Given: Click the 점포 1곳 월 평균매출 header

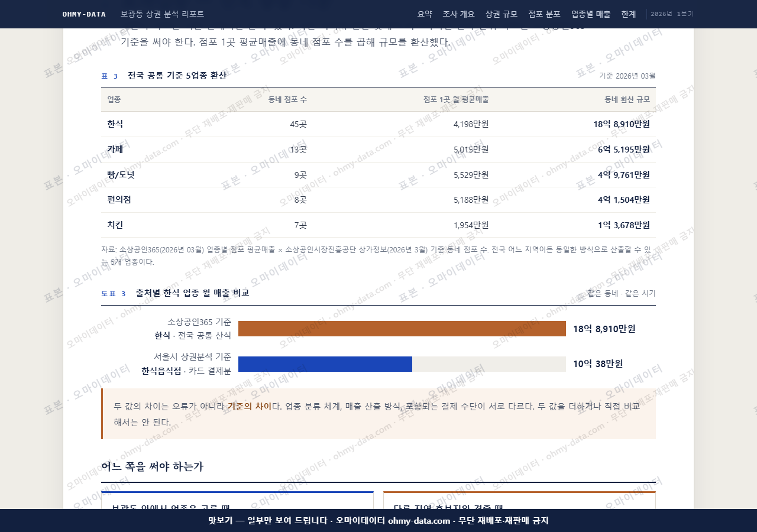Looking at the screenshot, I should click(456, 99).
